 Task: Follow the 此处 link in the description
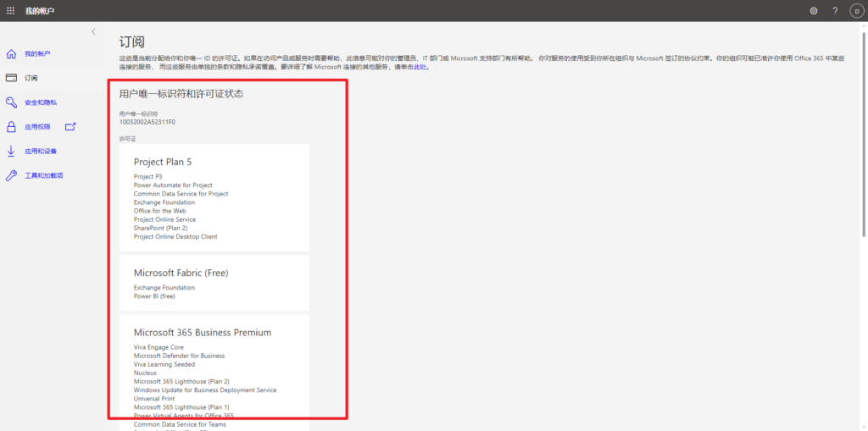419,66
